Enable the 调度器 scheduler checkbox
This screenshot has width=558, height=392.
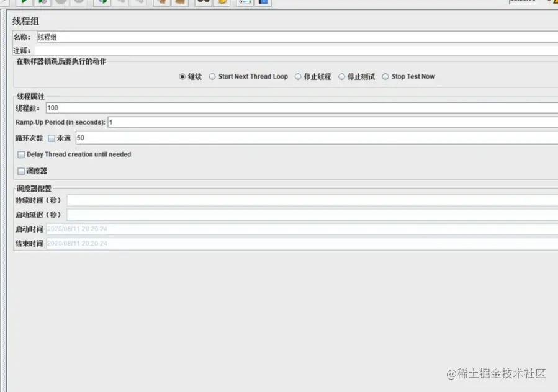21,171
